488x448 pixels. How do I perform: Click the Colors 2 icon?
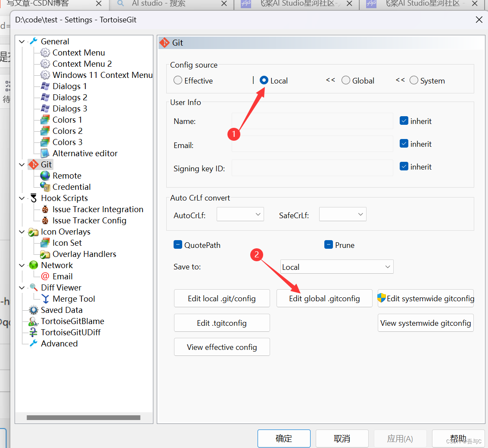(45, 131)
